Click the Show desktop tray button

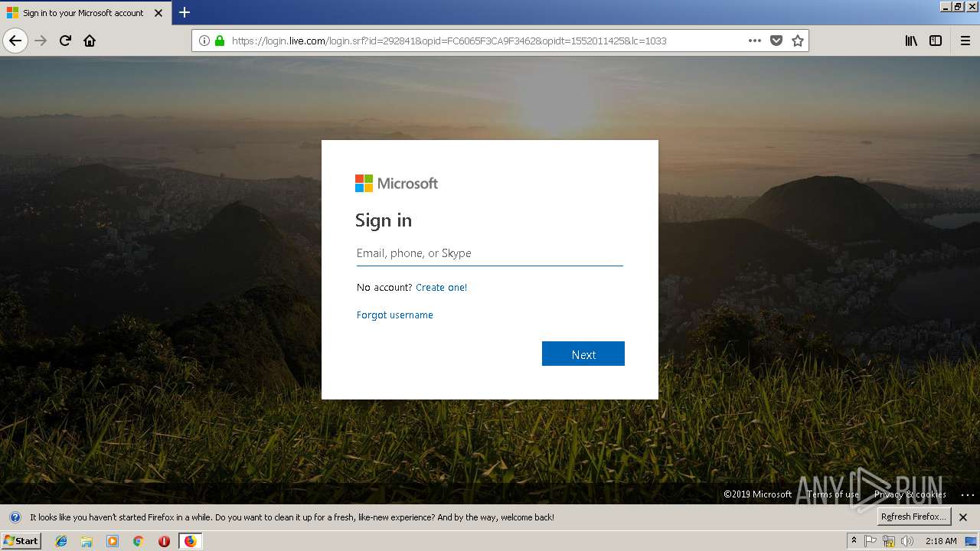[971, 541]
